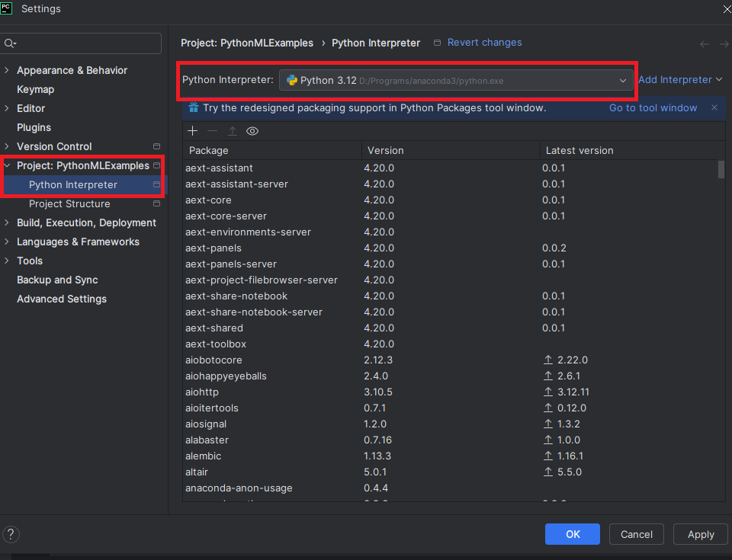Click the minus icon to uninstall package
Viewport: 732px width, 560px height.
coord(213,131)
